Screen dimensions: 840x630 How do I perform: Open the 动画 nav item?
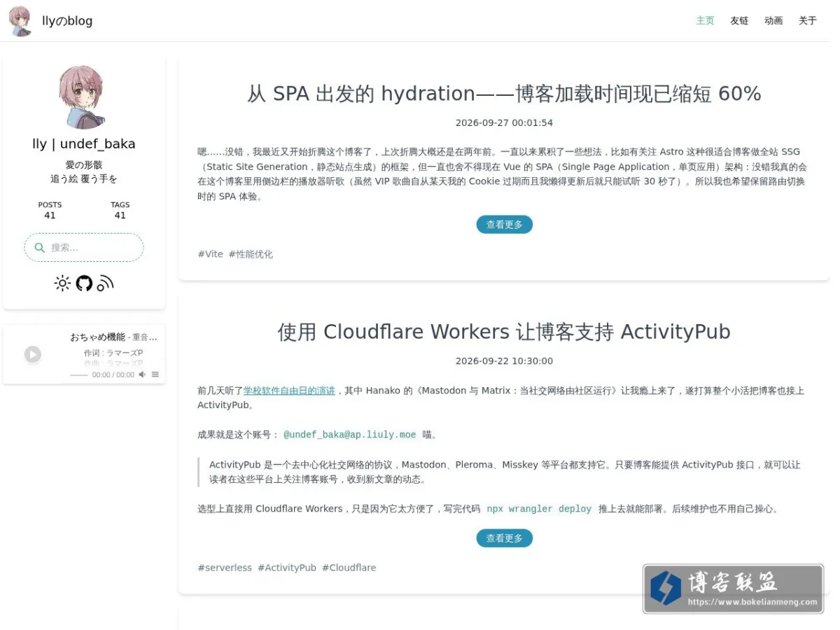(773, 21)
